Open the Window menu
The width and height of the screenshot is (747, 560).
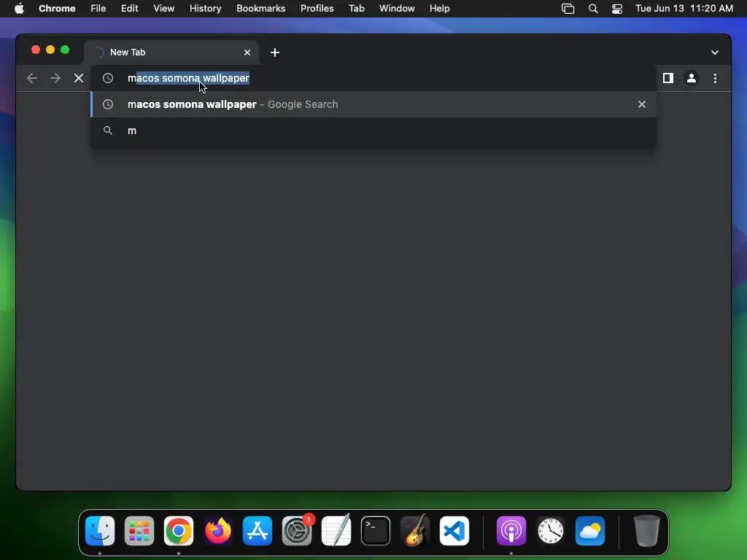(x=397, y=9)
